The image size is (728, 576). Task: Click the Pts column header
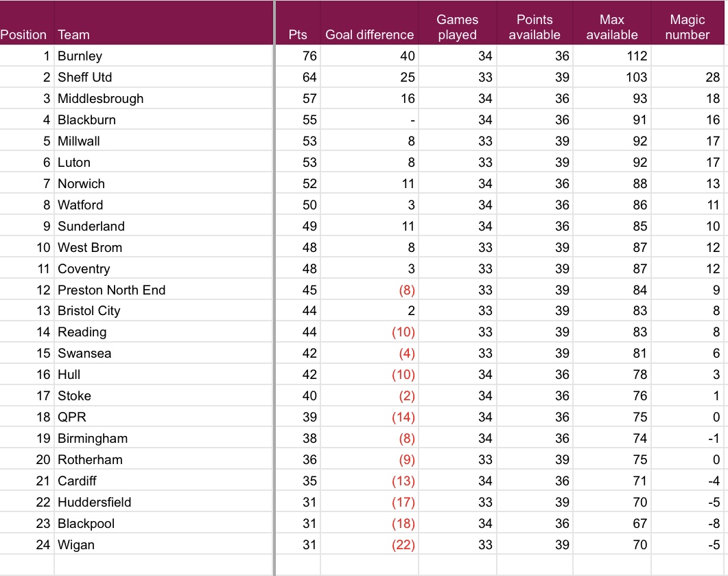[x=298, y=34]
